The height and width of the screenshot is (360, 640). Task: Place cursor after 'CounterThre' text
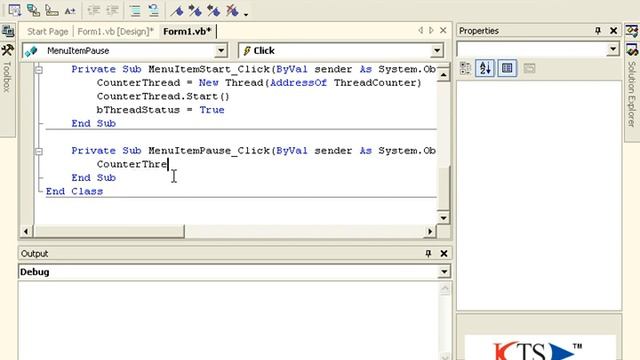pos(168,164)
